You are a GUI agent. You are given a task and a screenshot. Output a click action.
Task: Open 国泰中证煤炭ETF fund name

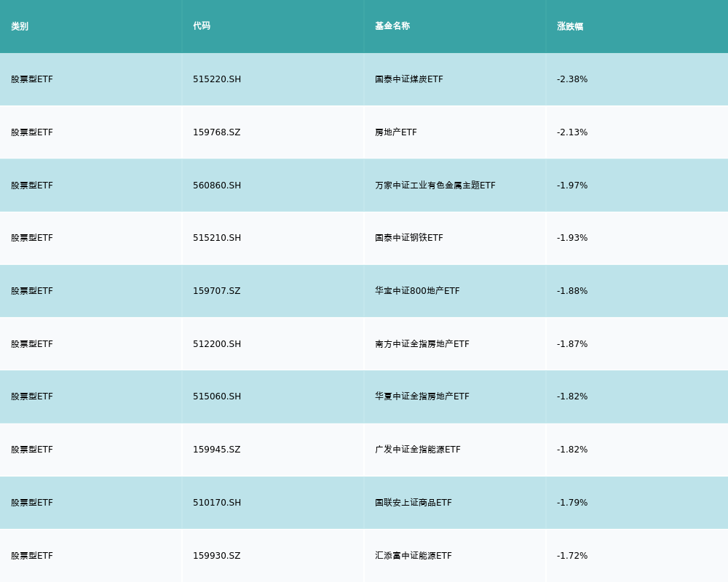409,79
